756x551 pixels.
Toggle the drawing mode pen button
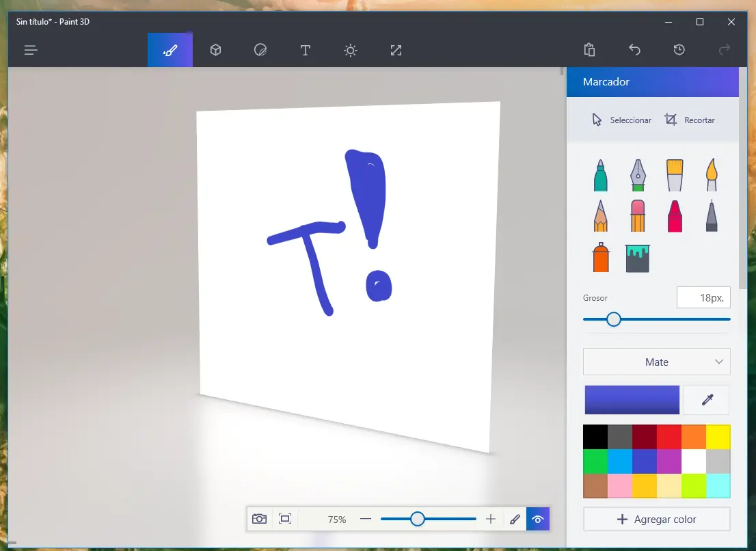pyautogui.click(x=515, y=519)
